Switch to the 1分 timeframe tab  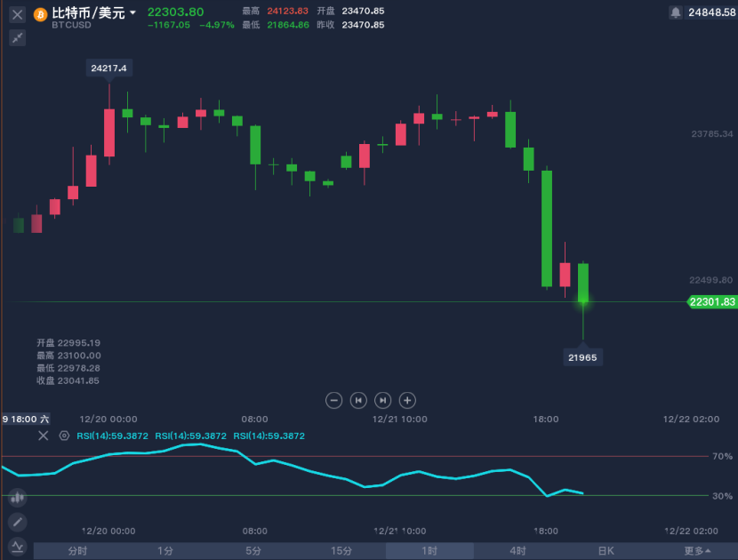165,550
